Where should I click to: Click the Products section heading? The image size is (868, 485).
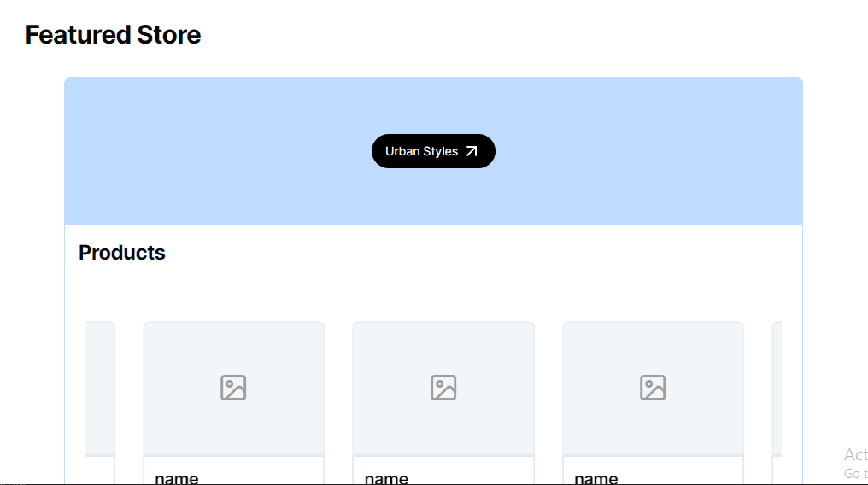coord(122,253)
